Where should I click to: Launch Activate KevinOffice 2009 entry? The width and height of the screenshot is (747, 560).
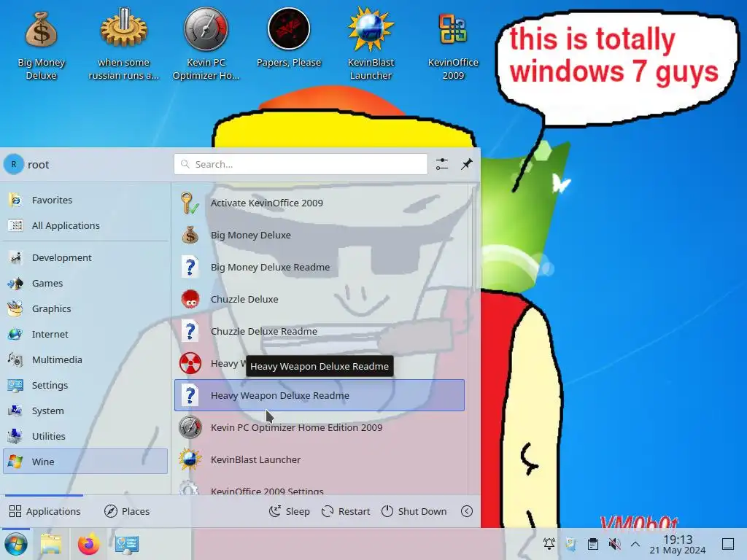pos(320,203)
